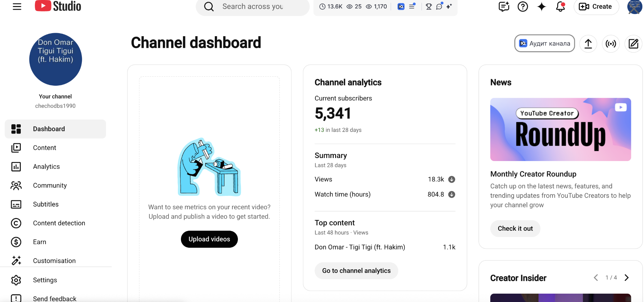Open the Help question mark icon
This screenshot has width=644, height=302.
[x=523, y=6]
